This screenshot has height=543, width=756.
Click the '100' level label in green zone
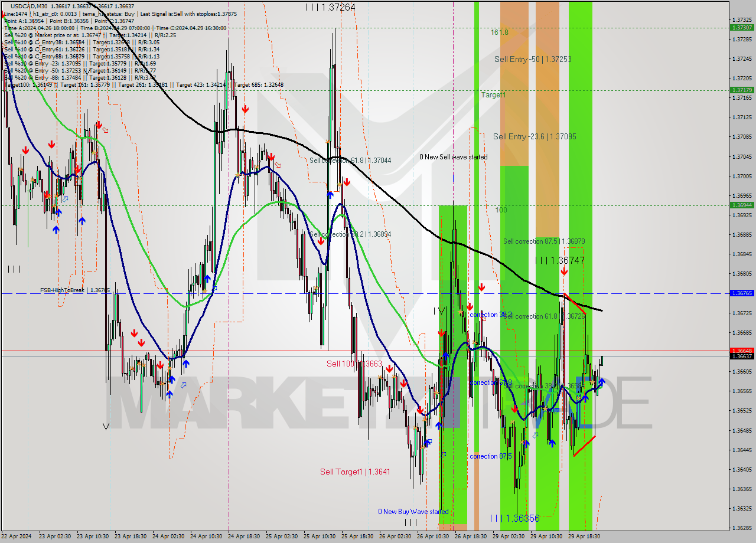tap(501, 210)
